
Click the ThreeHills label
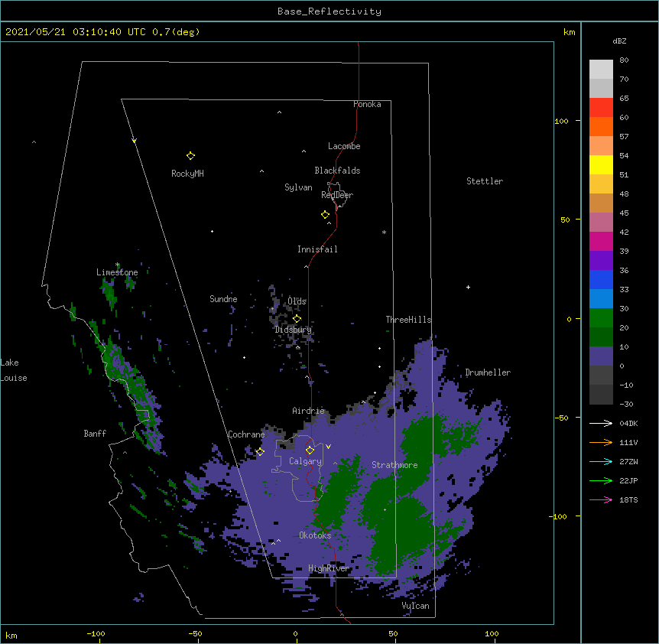coord(408,320)
